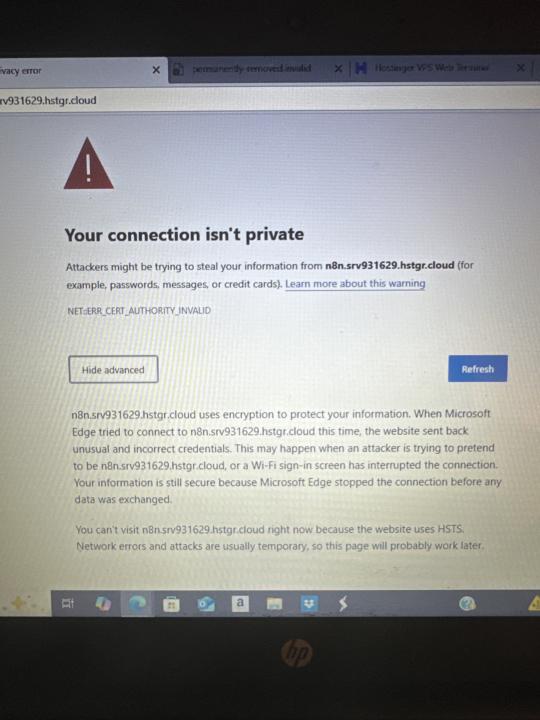Click the lightning bolt taskbar app
The height and width of the screenshot is (720, 540).
343,604
